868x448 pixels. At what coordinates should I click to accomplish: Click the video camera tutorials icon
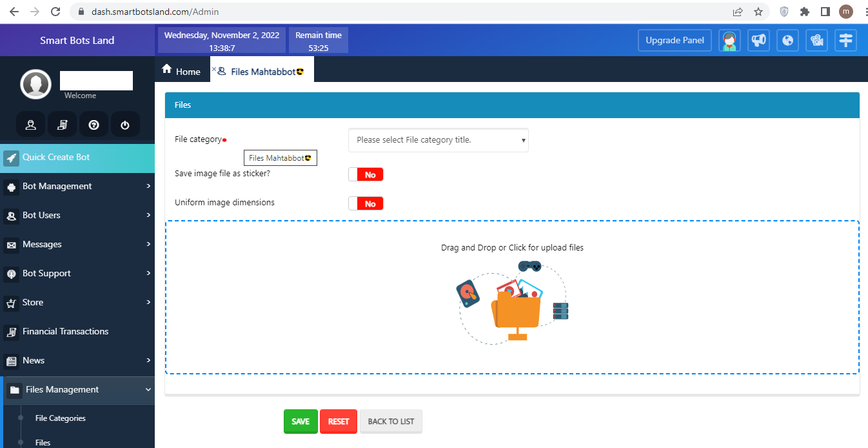coord(817,40)
